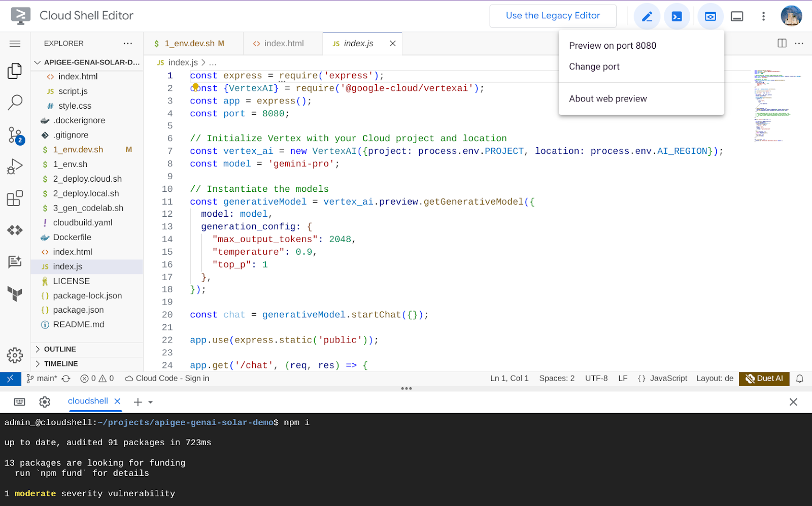The width and height of the screenshot is (812, 506).
Task: Expand the TIMELINE section
Action: click(x=87, y=364)
